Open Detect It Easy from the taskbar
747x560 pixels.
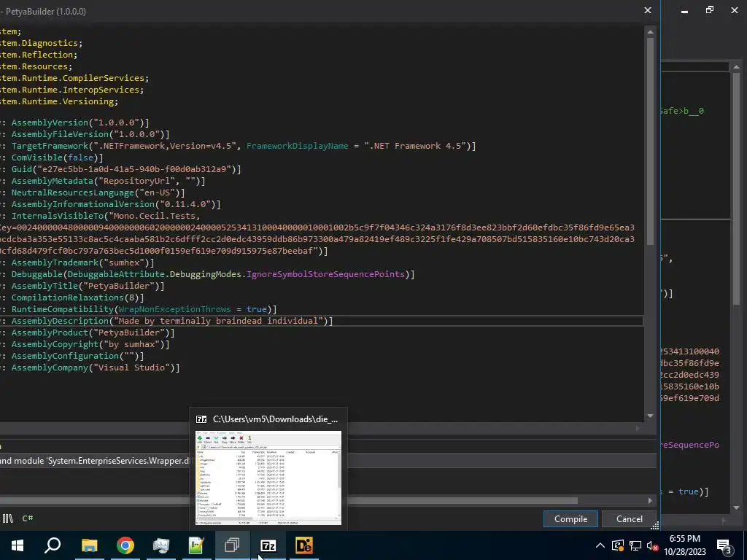click(304, 545)
